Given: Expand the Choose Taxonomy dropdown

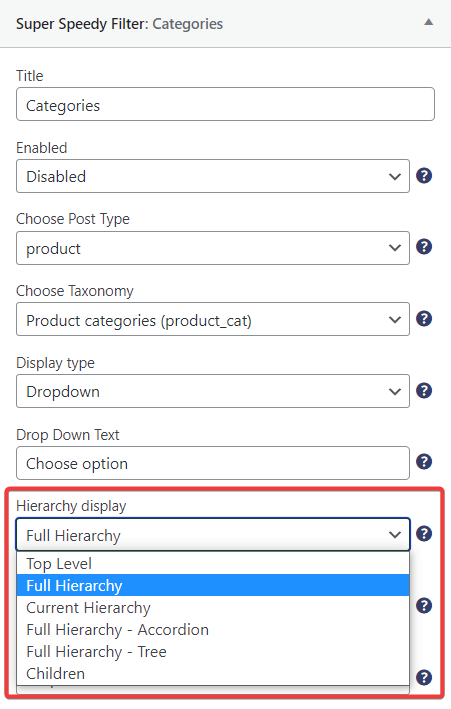Looking at the screenshot, I should (213, 319).
